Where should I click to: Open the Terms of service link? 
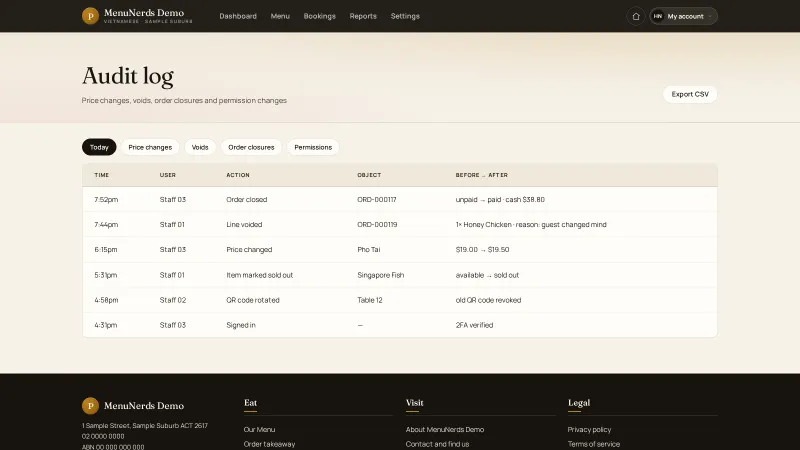pos(594,444)
